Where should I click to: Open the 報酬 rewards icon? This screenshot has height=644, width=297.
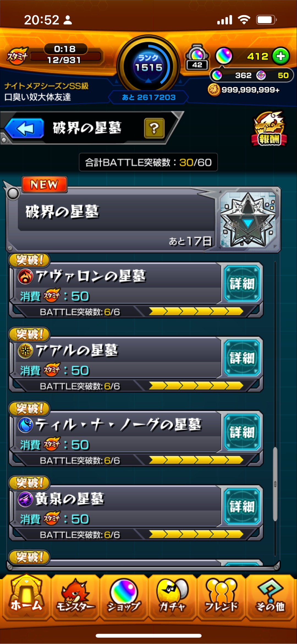click(269, 129)
